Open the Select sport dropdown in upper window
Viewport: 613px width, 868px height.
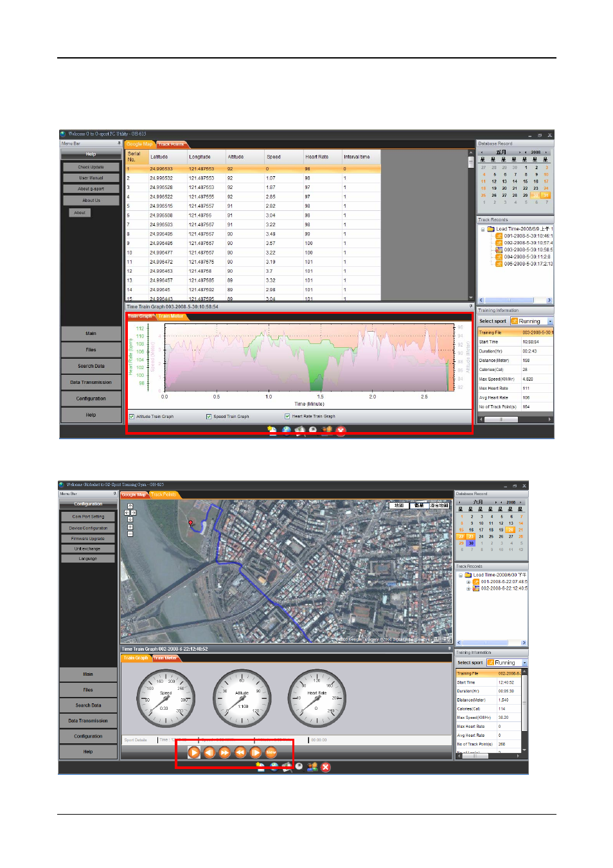click(550, 321)
